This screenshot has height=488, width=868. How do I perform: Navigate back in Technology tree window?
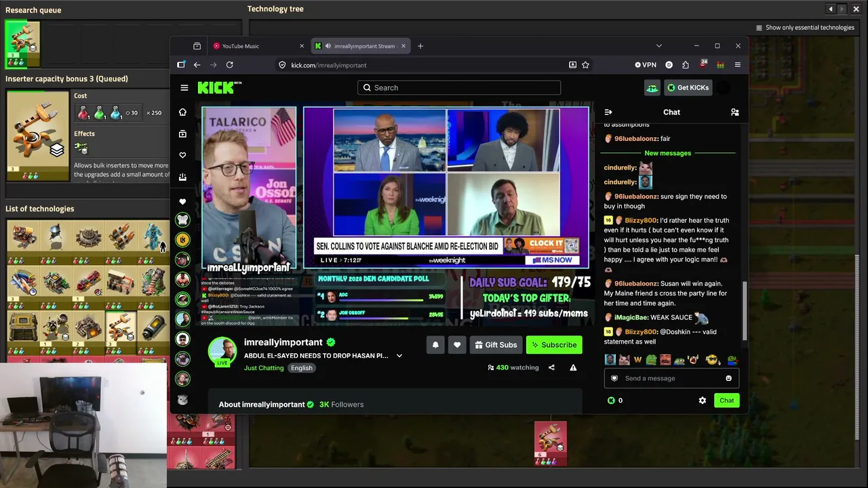click(831, 9)
